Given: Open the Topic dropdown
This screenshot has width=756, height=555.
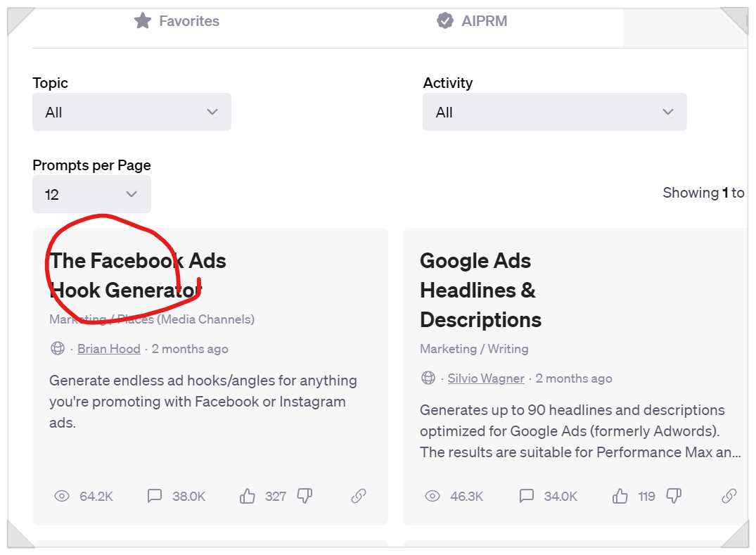Looking at the screenshot, I should [132, 112].
